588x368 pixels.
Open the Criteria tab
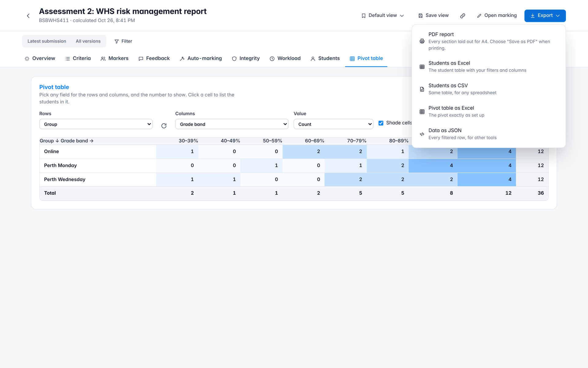click(78, 59)
